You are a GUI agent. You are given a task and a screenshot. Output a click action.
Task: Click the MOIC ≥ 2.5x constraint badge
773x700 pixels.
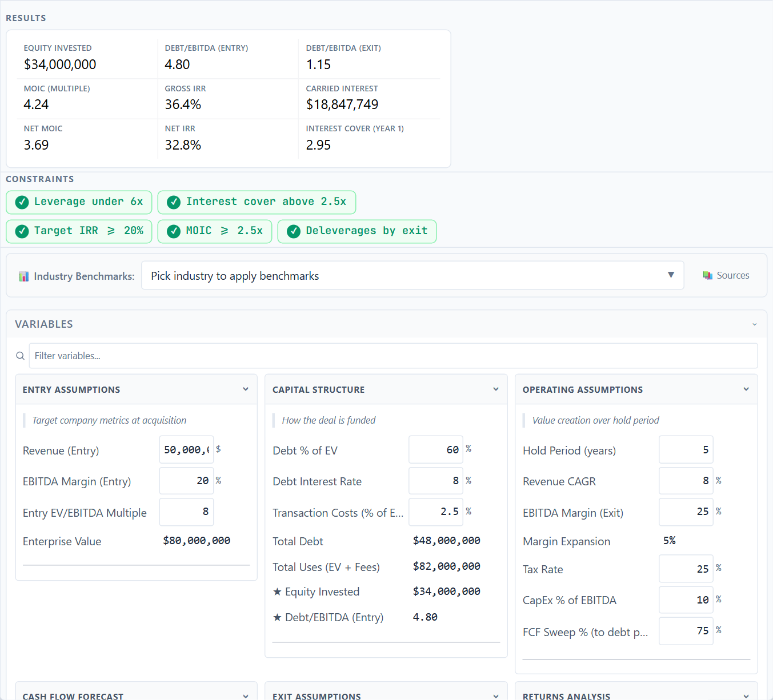pyautogui.click(x=215, y=231)
